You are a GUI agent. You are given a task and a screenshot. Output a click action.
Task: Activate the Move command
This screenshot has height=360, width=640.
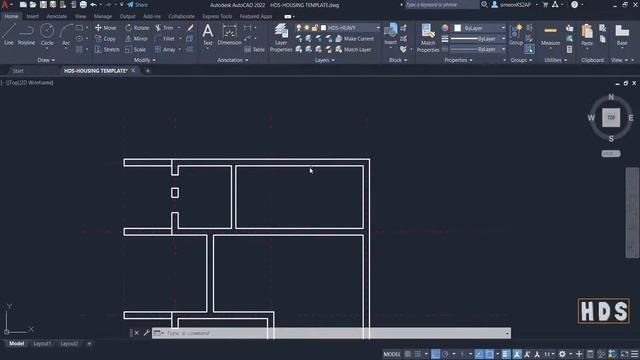(105, 28)
